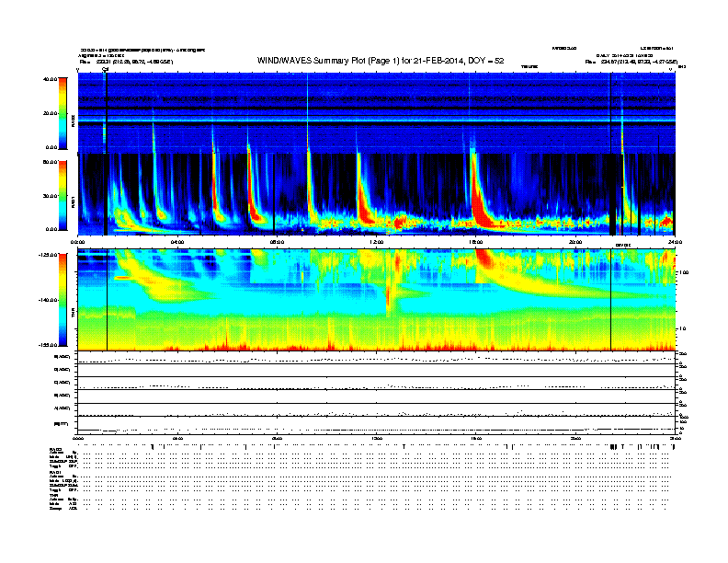728x563 pixels.
Task: Click the vertical RAD2 axis label
Action: pos(73,121)
